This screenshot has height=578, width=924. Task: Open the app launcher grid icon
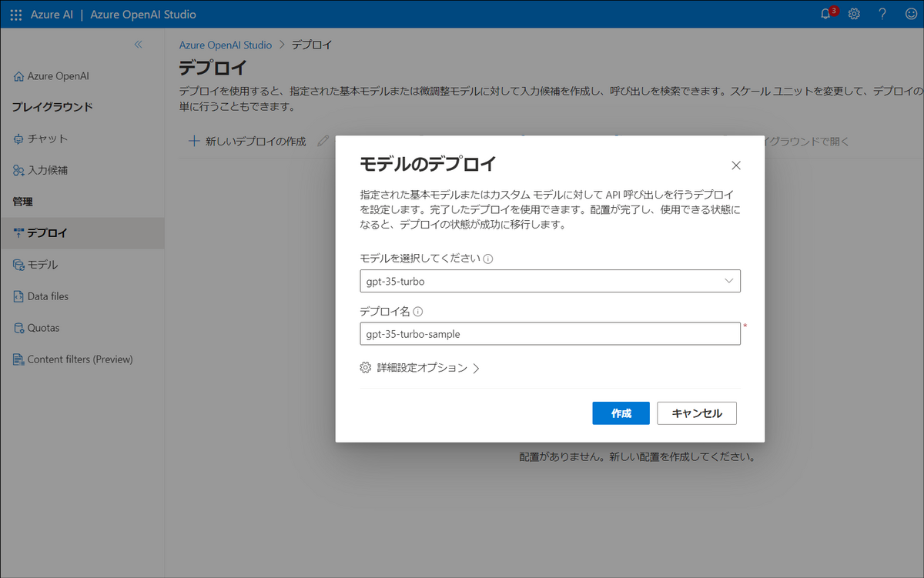pyautogui.click(x=15, y=15)
